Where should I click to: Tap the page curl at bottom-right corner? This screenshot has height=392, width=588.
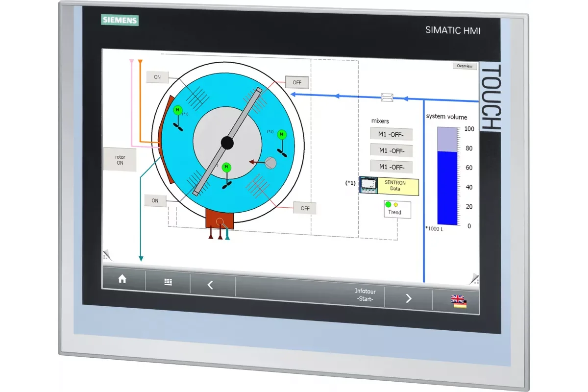[474, 278]
